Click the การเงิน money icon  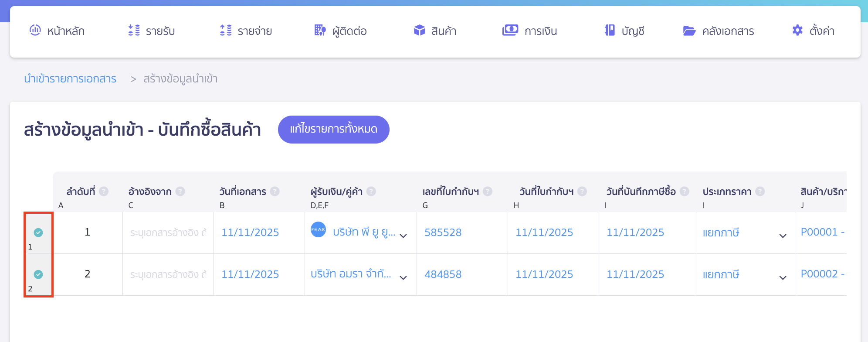point(510,30)
